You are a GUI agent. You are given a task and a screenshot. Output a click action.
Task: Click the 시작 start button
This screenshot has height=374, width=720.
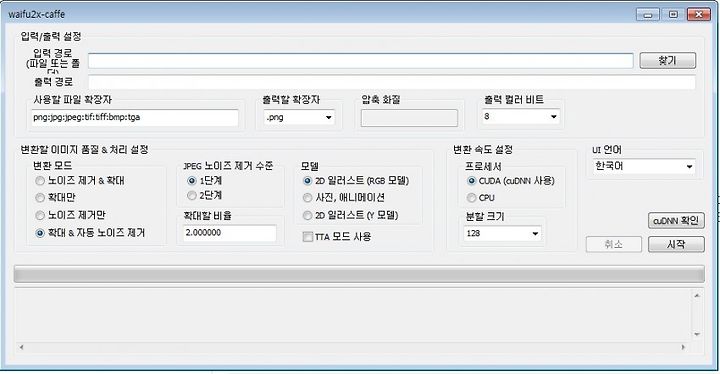click(x=676, y=244)
